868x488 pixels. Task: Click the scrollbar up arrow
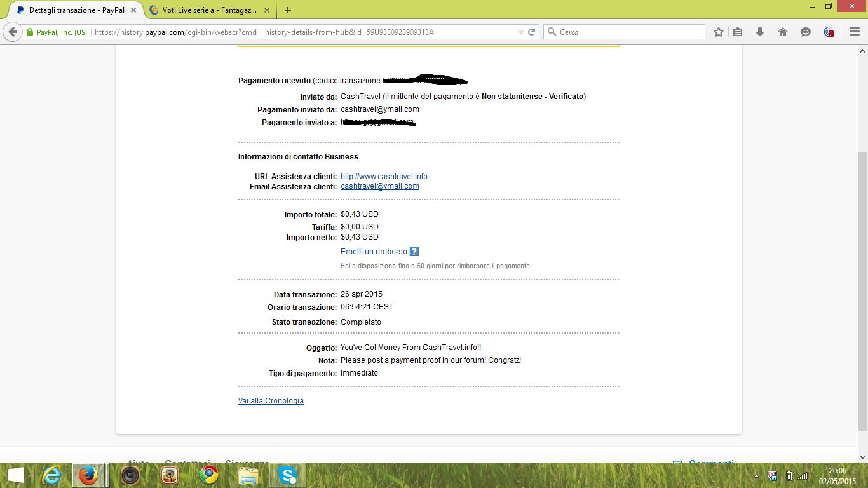point(862,50)
